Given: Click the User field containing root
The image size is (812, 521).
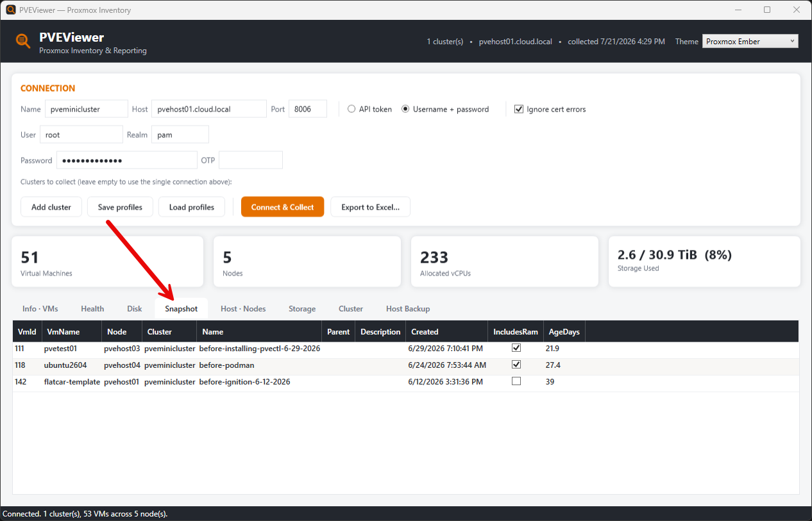Looking at the screenshot, I should 81,135.
